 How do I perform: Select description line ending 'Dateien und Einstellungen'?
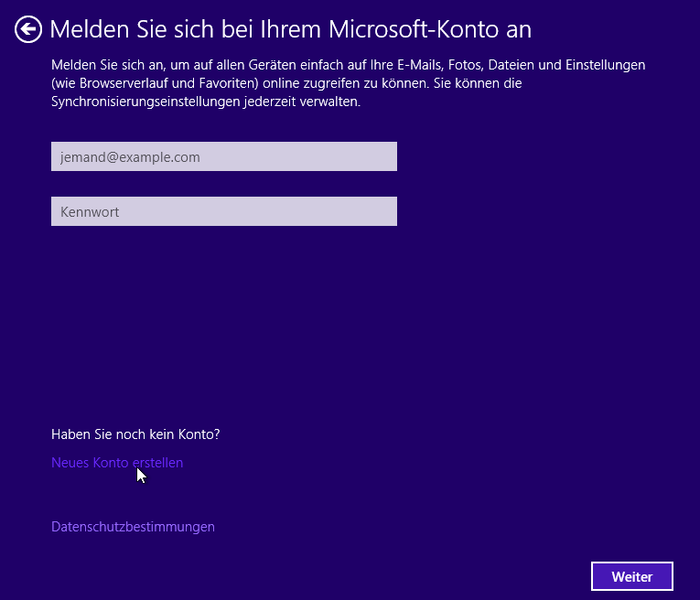[x=349, y=65]
